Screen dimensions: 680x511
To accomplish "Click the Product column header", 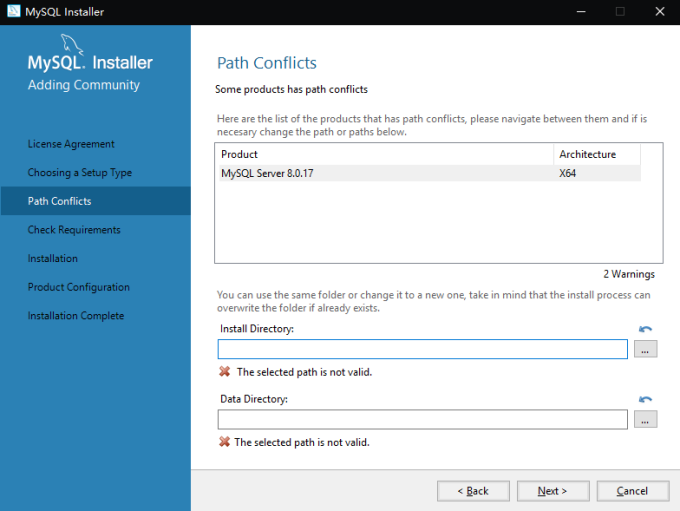I will 386,154.
